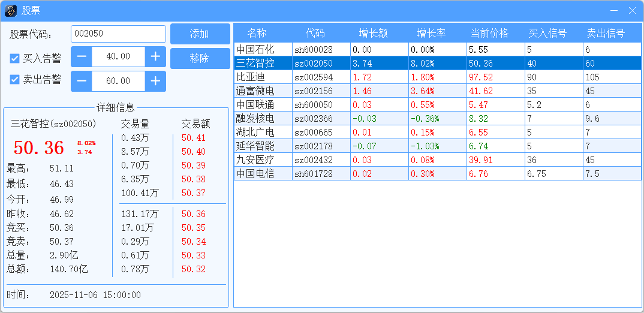
Task: Select the 中国联通 row
Action: coord(438,104)
